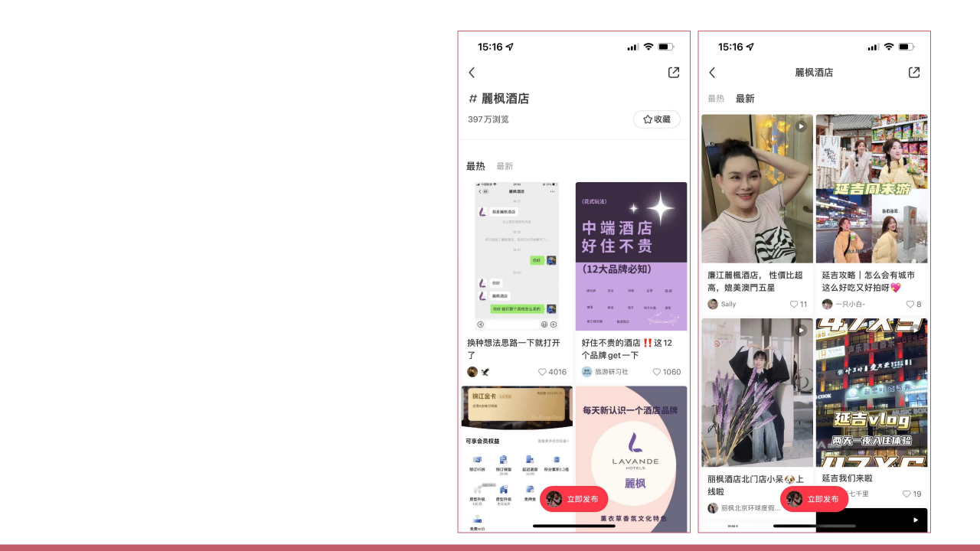Switch to the 最热 tab on the left screen
Viewport: 980px width, 551px height.
475,166
